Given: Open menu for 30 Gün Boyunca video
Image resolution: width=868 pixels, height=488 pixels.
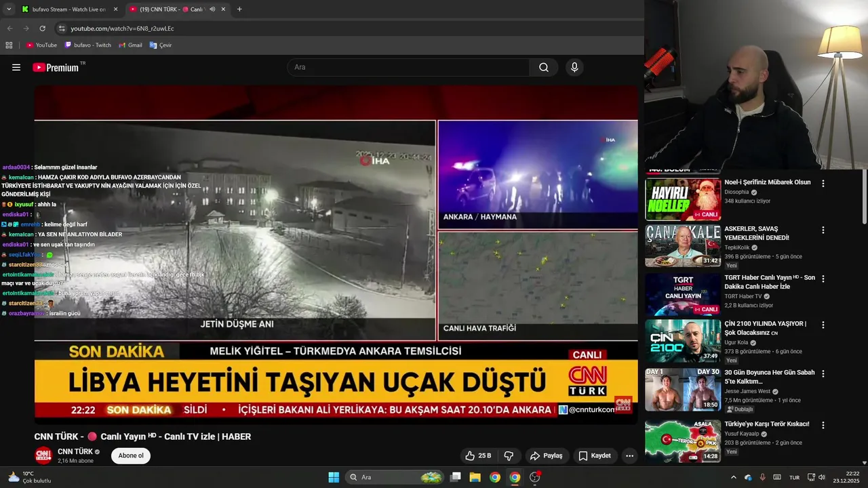Looking at the screenshot, I should tap(823, 374).
